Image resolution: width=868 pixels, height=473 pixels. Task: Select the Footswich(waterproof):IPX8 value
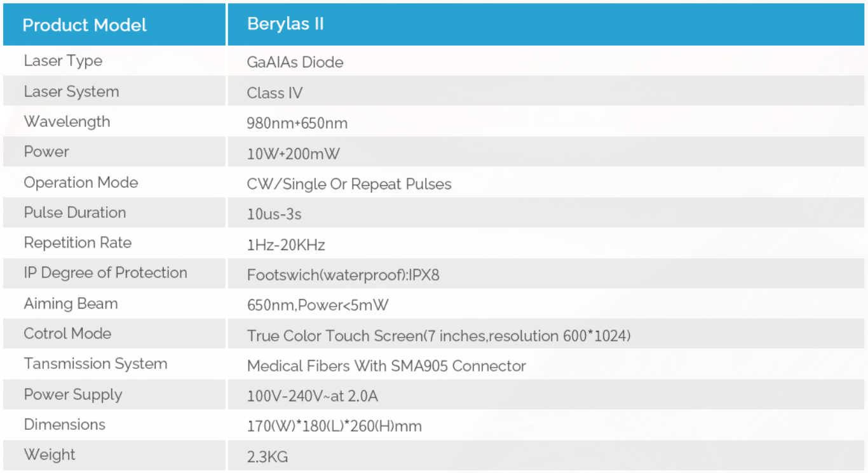click(x=343, y=275)
